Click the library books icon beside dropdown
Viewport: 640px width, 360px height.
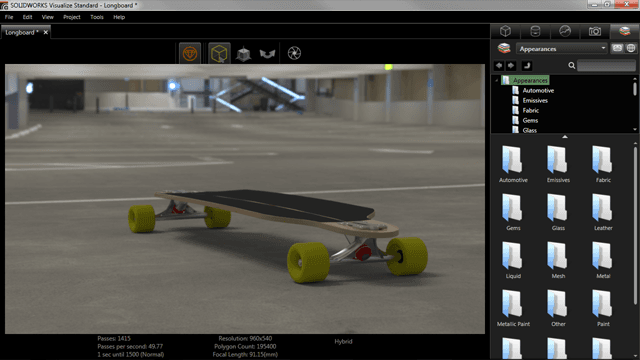[x=504, y=49]
